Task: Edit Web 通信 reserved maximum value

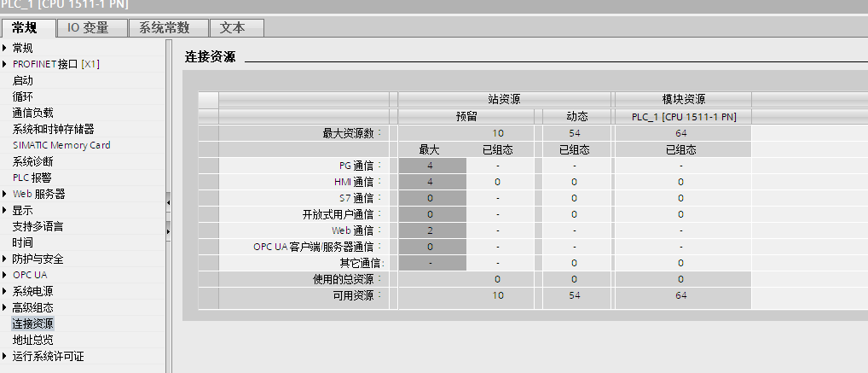Action: (431, 230)
